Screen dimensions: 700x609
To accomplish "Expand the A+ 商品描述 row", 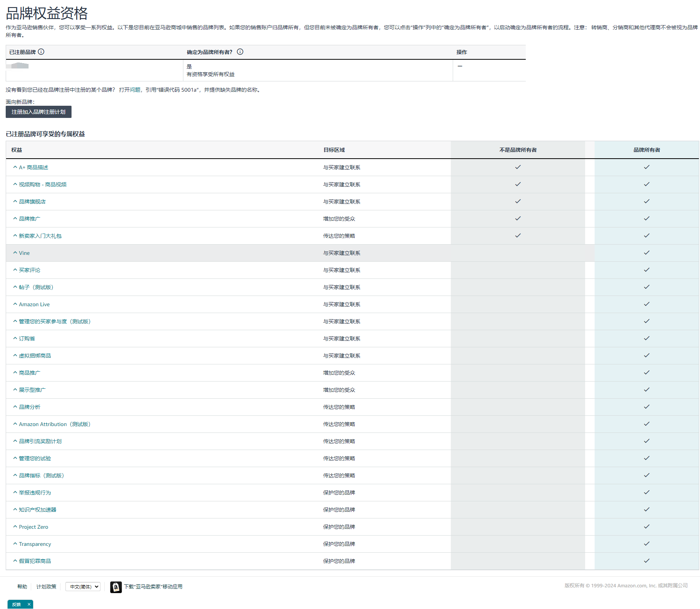I will coord(15,167).
